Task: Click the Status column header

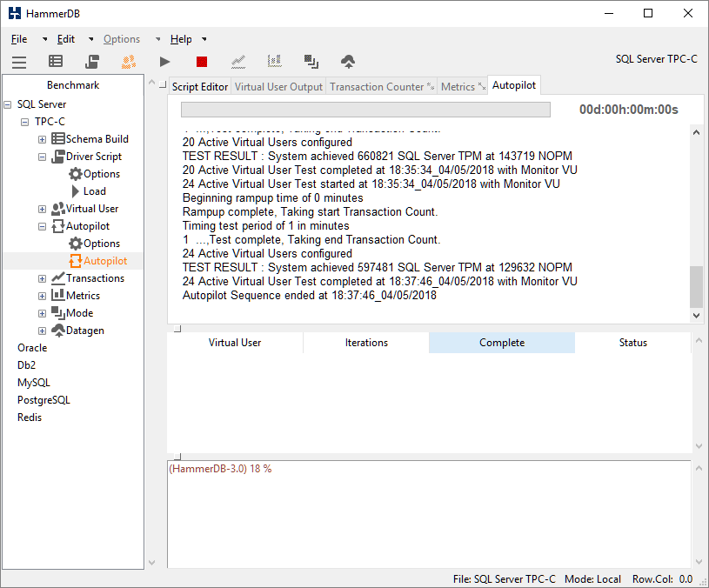Action: point(633,343)
